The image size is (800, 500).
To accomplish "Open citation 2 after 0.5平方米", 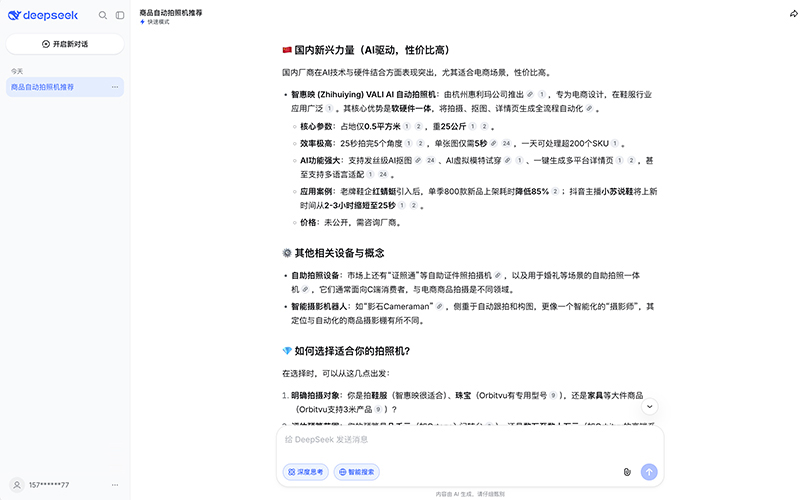I will tap(418, 126).
